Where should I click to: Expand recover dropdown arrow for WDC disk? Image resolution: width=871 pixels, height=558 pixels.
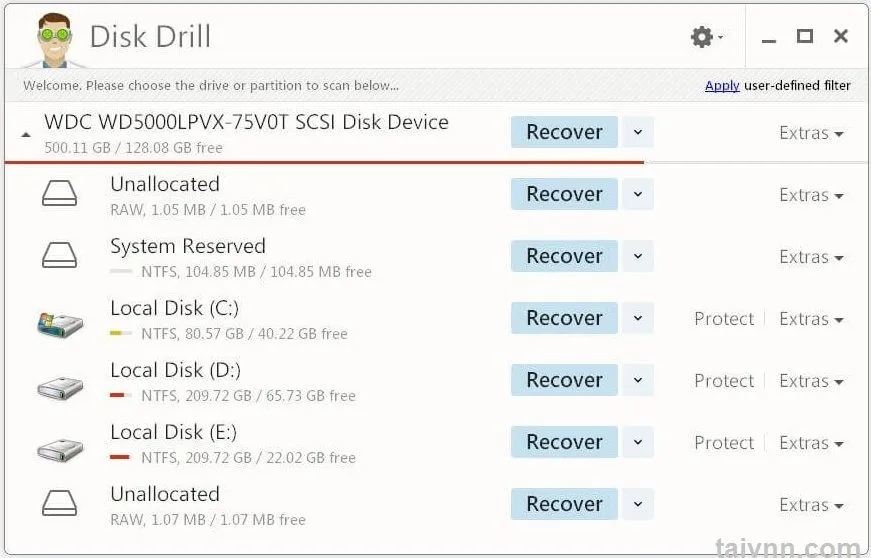coord(638,132)
